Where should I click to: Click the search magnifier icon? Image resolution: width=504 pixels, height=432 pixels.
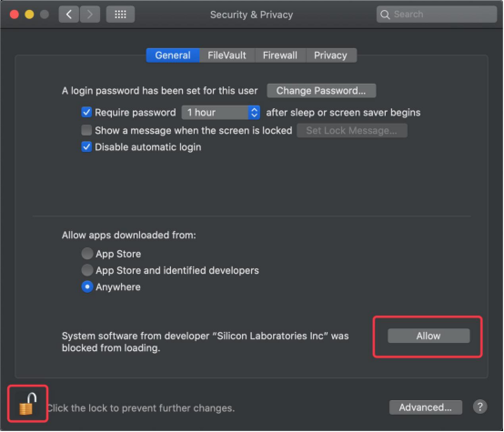click(x=385, y=15)
